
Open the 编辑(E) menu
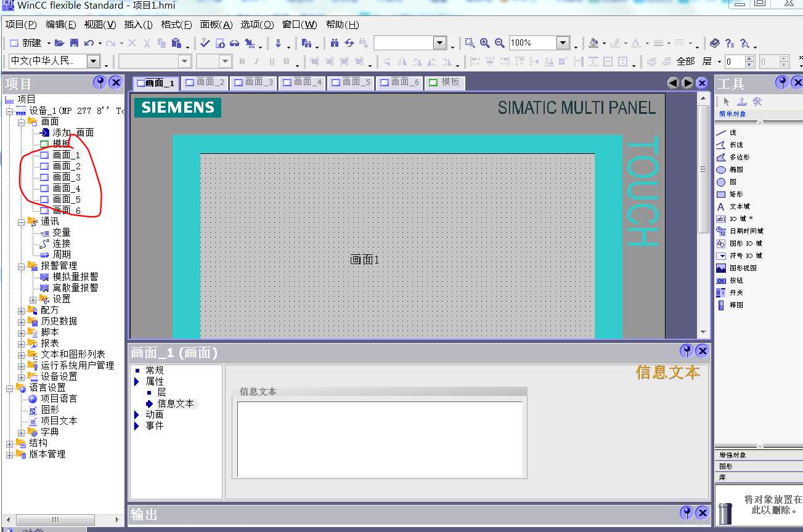[60, 25]
